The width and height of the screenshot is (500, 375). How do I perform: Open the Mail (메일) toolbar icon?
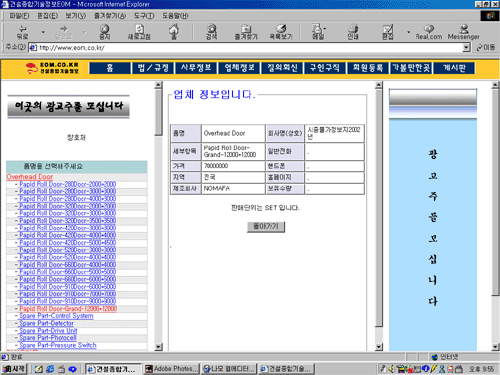(318, 32)
